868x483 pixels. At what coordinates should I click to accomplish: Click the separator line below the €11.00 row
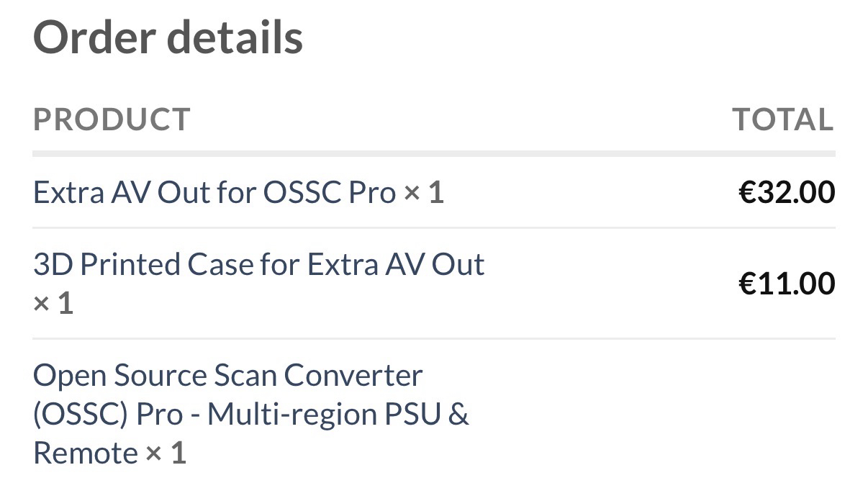(433, 338)
